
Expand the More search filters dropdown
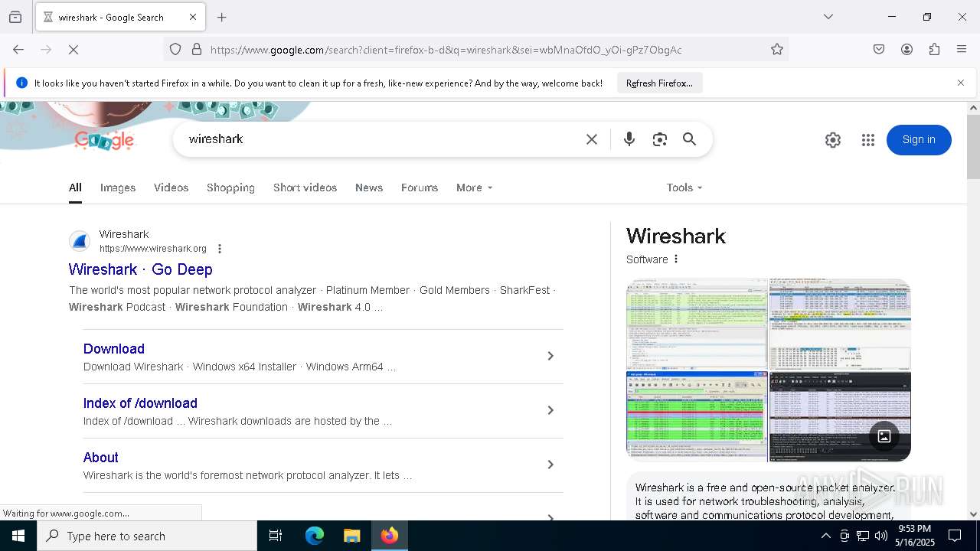pyautogui.click(x=475, y=187)
